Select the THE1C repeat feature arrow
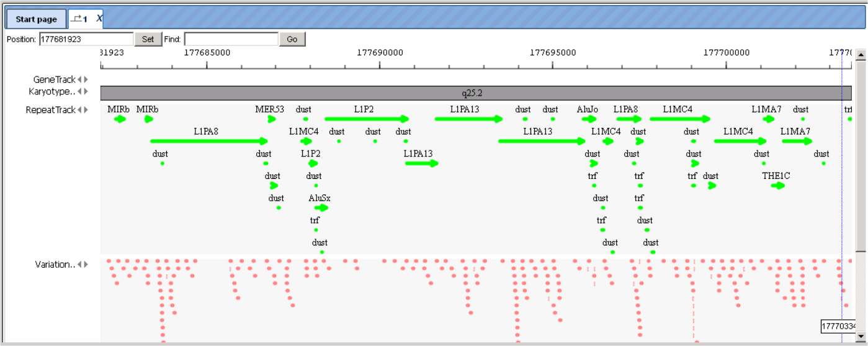868x346 pixels. 778,186
